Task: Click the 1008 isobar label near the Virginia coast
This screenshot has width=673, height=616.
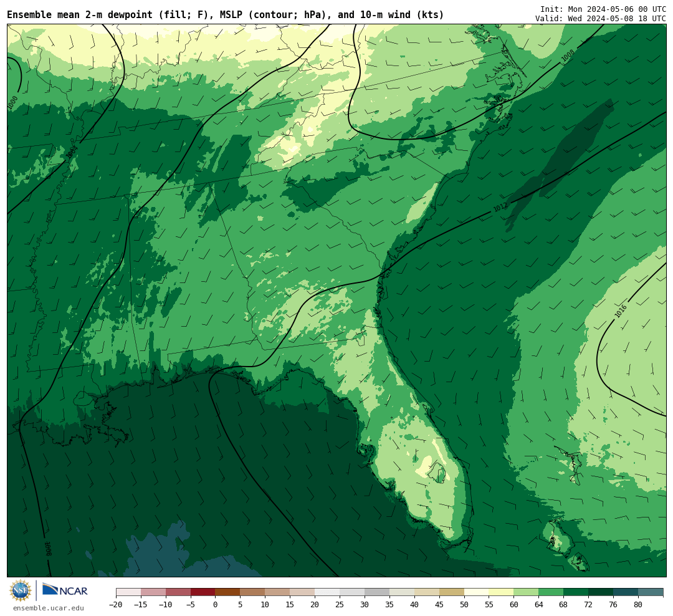Action: click(x=568, y=56)
